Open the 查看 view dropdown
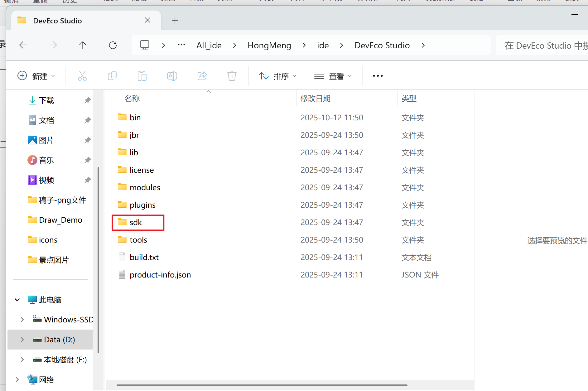This screenshot has height=391, width=588. 333,76
